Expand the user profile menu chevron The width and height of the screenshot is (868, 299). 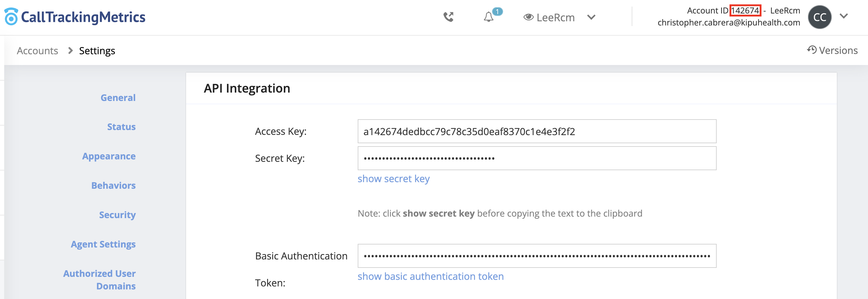click(844, 16)
